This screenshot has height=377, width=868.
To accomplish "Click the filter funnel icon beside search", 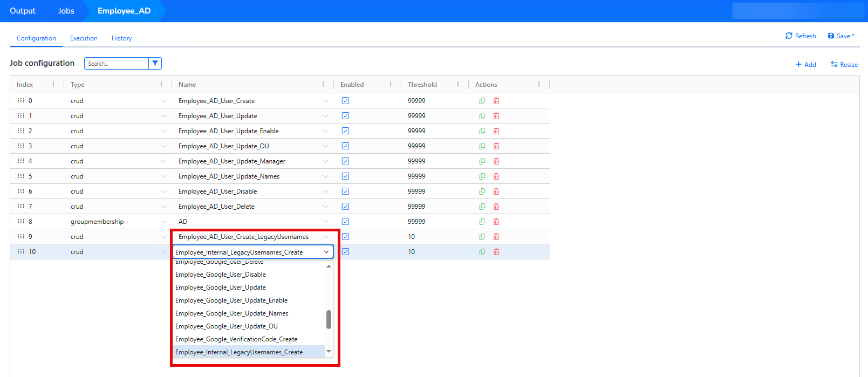I will [x=155, y=63].
